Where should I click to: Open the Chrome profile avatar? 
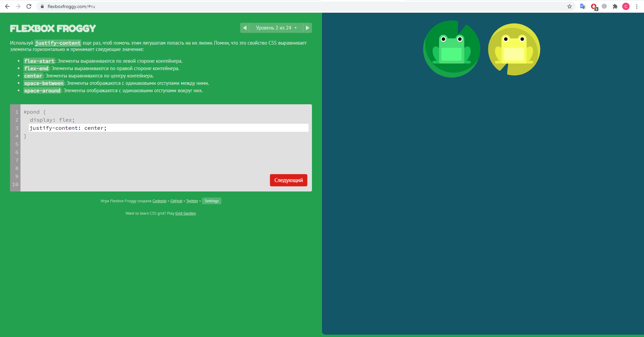pyautogui.click(x=626, y=6)
